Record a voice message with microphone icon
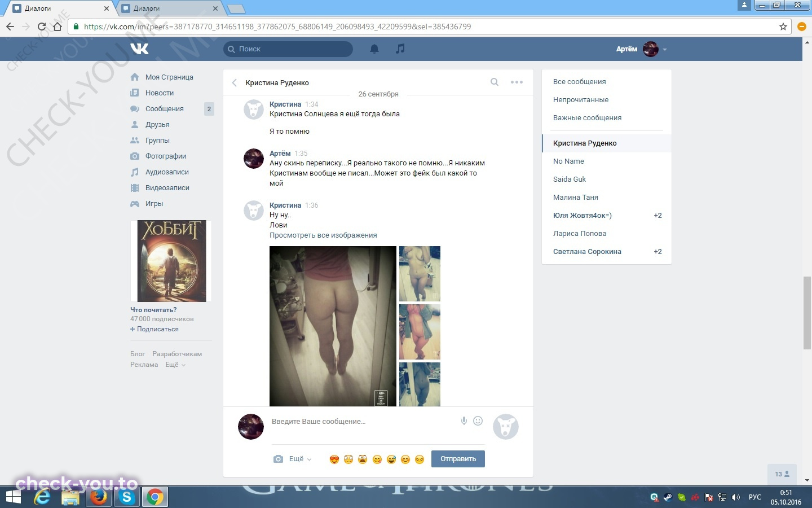 click(x=464, y=421)
